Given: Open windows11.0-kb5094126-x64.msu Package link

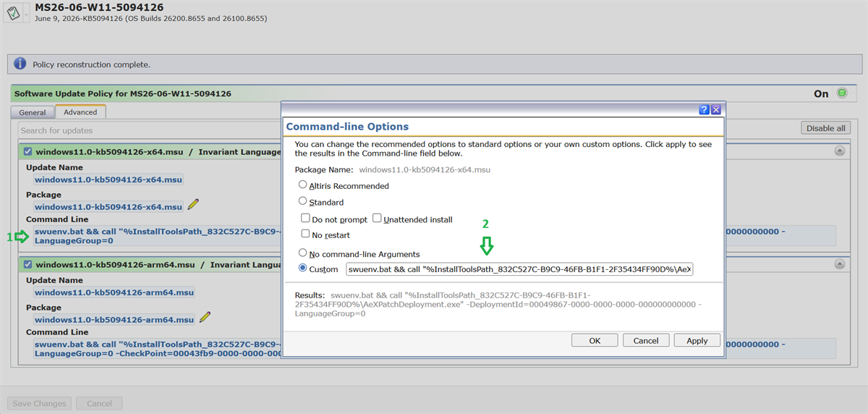Looking at the screenshot, I should [109, 206].
